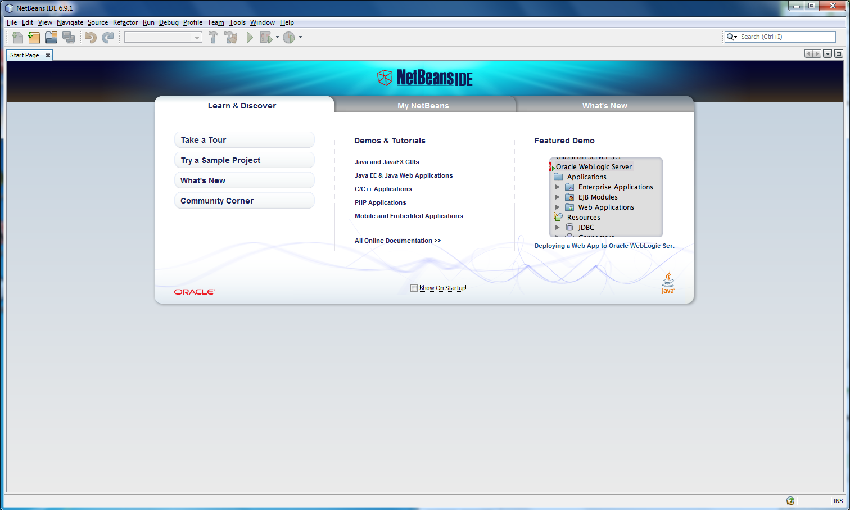This screenshot has width=850, height=510.
Task: Click the Undo arrow icon
Action: tap(91, 37)
